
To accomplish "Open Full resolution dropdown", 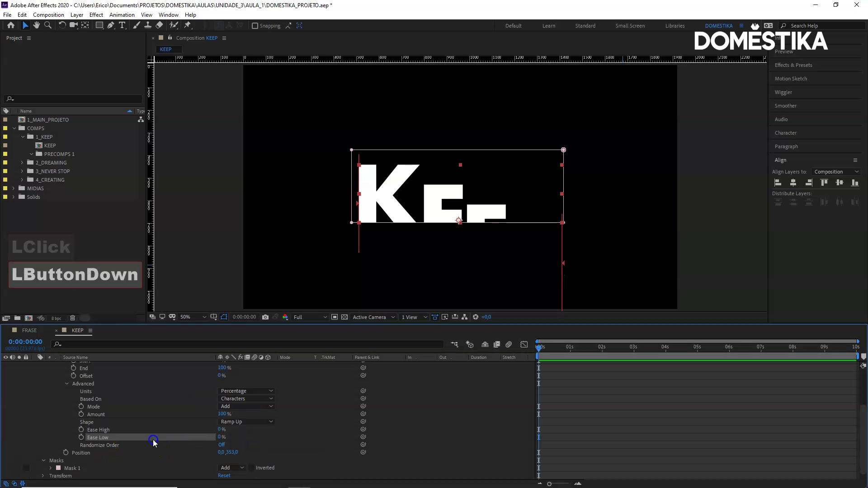I will click(x=310, y=317).
